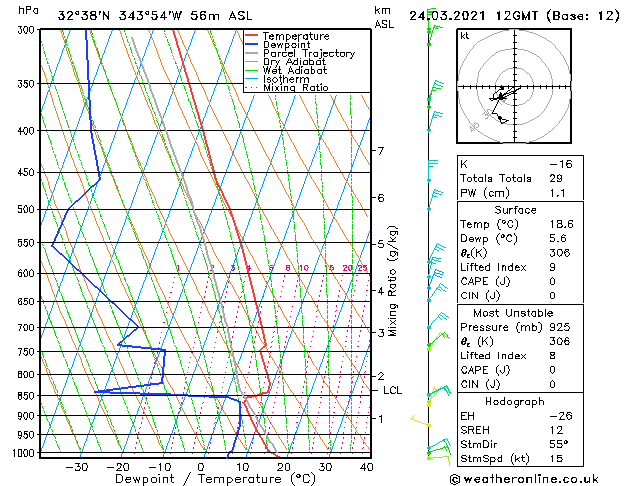Click the Hodograph section heading
The image size is (629, 486).
point(515,402)
